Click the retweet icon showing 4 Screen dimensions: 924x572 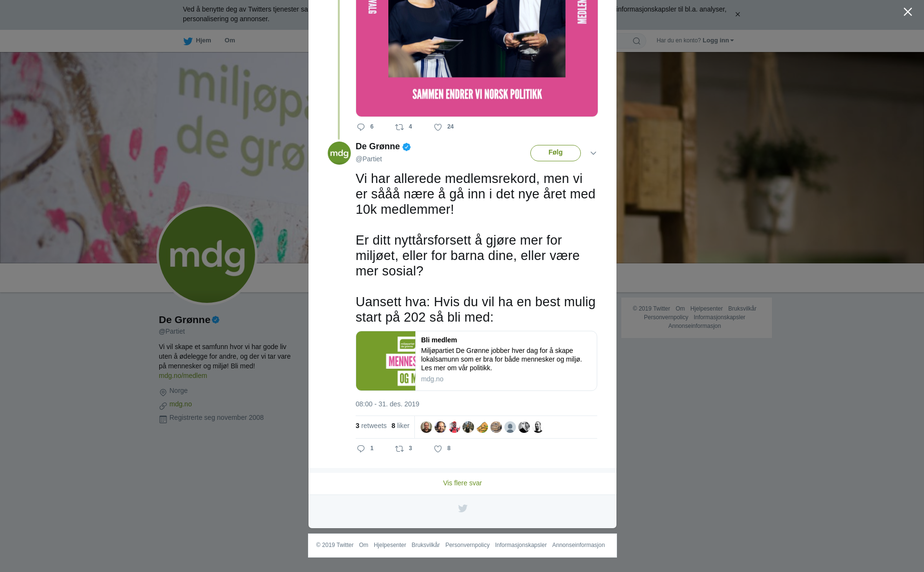coord(399,127)
